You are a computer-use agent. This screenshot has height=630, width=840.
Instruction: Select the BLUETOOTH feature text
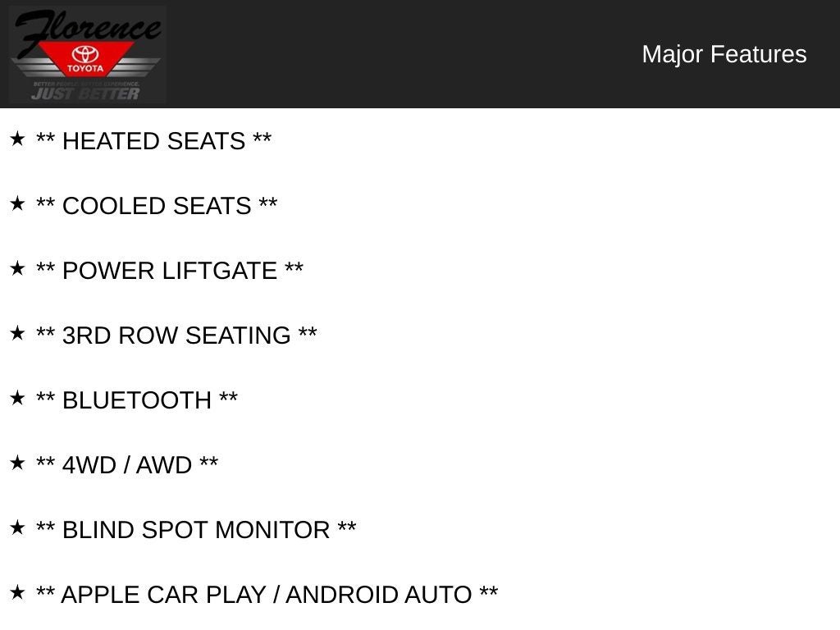137,400
